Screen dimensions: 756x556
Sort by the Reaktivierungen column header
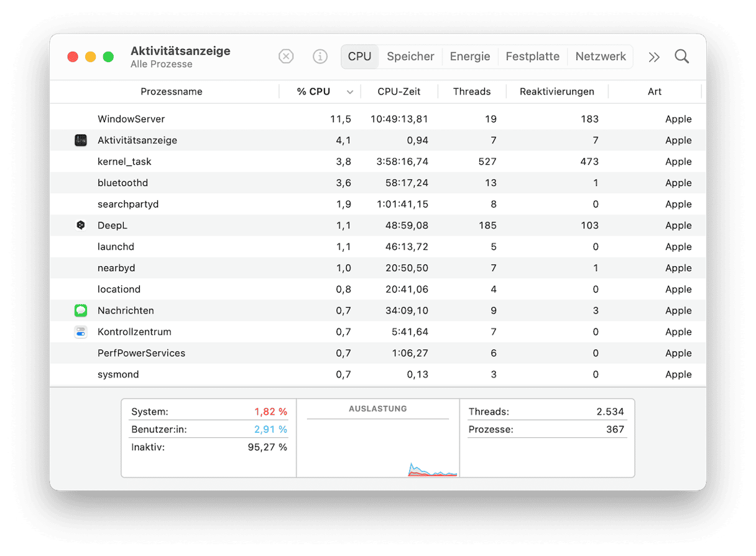[x=557, y=91]
